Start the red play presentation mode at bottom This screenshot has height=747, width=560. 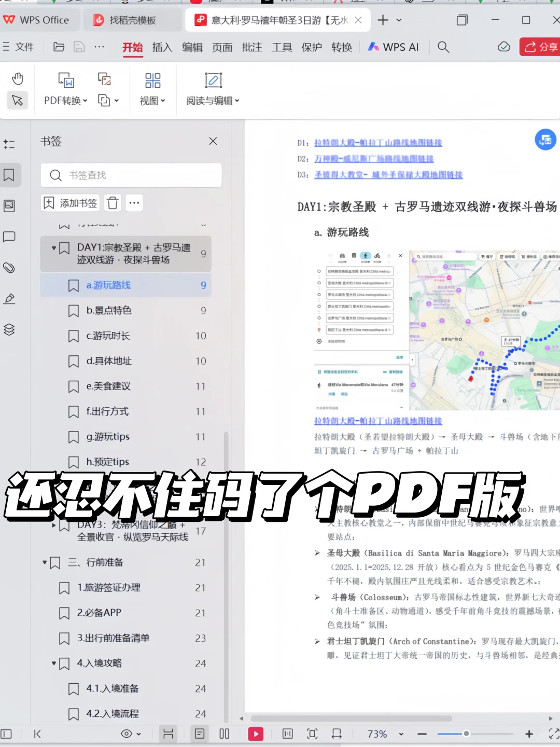(x=256, y=734)
